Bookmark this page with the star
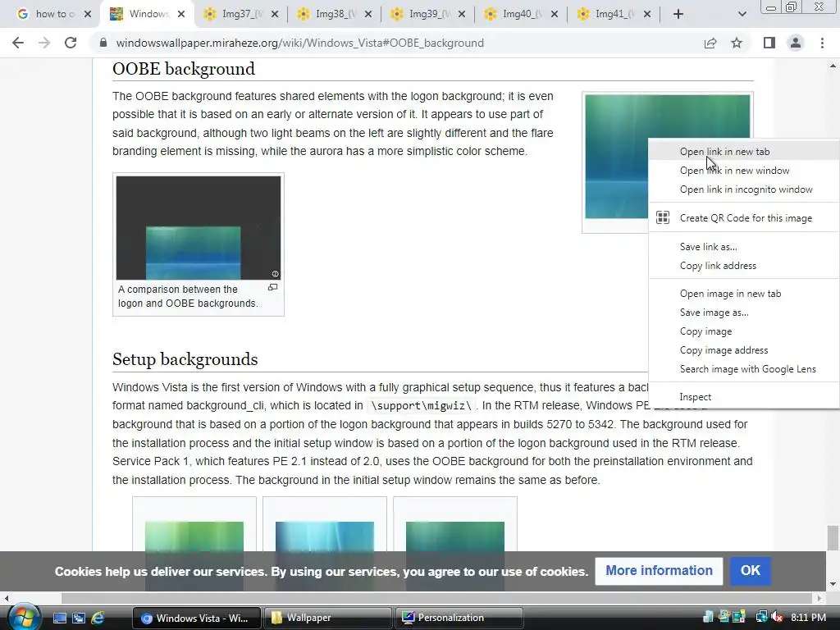This screenshot has height=630, width=840. tap(737, 43)
